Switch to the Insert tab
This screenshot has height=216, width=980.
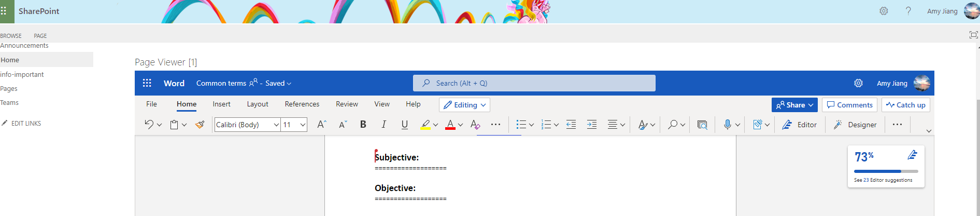point(221,104)
